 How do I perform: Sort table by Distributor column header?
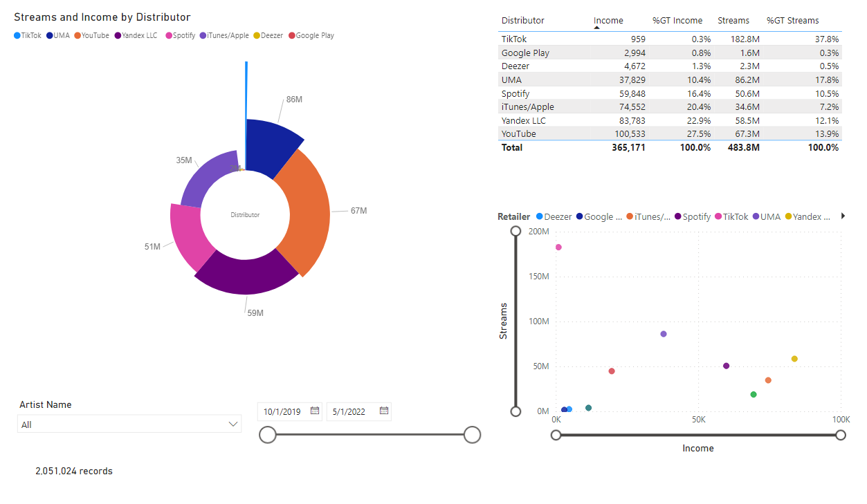click(523, 21)
